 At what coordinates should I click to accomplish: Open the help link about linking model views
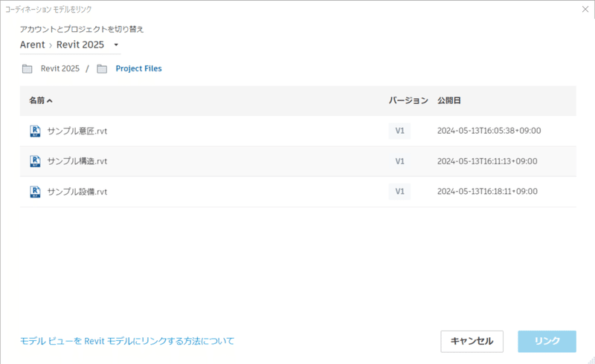(x=127, y=341)
